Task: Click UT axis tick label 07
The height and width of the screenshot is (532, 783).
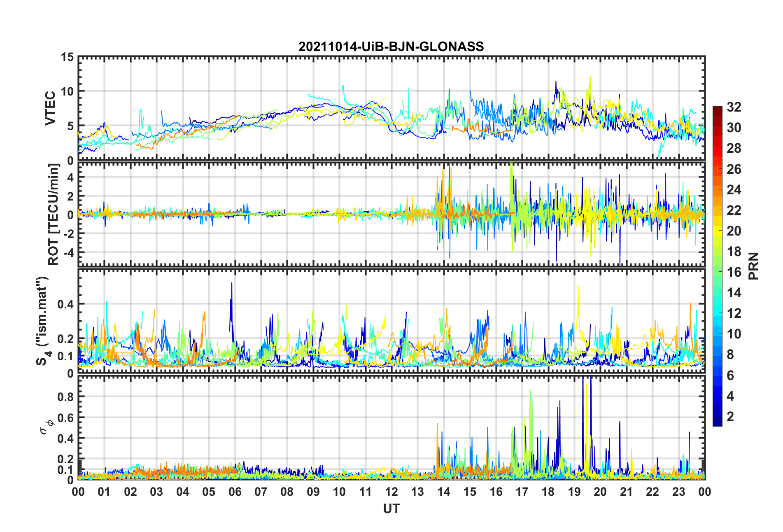Action: 261,492
